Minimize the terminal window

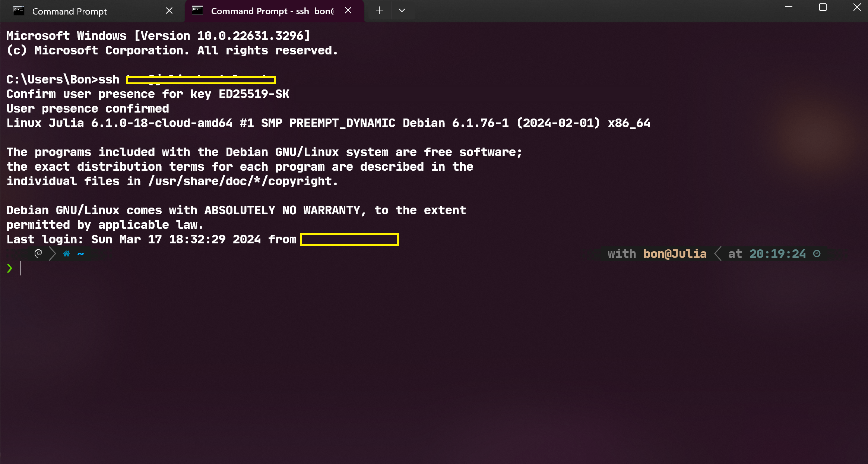coord(789,7)
